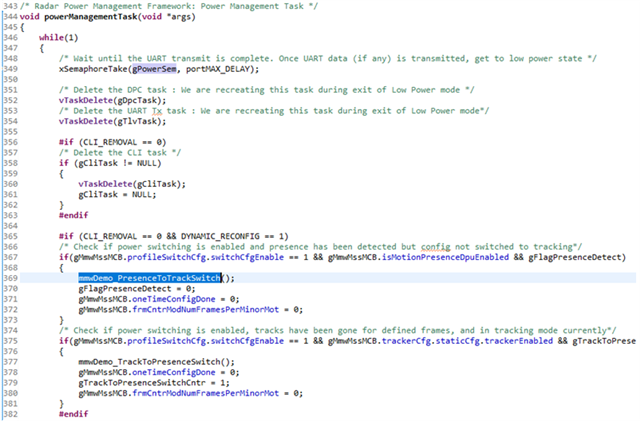The width and height of the screenshot is (640, 421).
Task: Click gTrackToPresenceSwitchCntr = 1 assignment
Action: coord(154,383)
